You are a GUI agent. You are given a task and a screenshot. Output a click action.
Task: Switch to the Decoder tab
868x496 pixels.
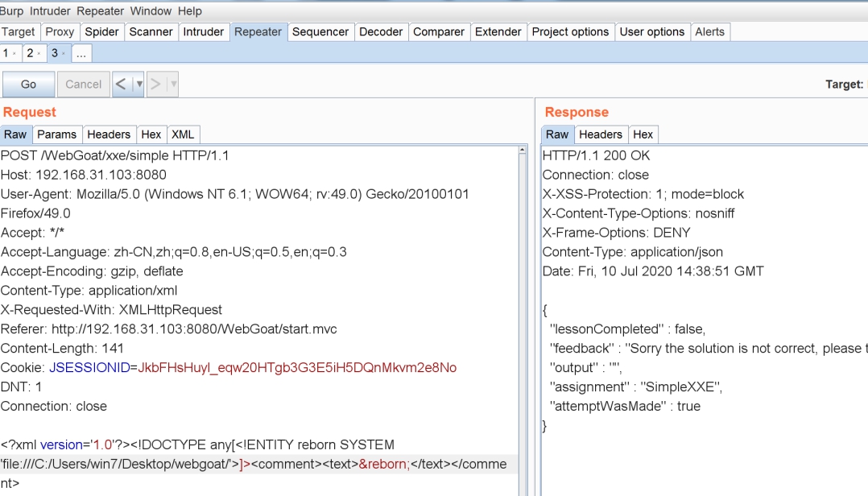pos(381,32)
